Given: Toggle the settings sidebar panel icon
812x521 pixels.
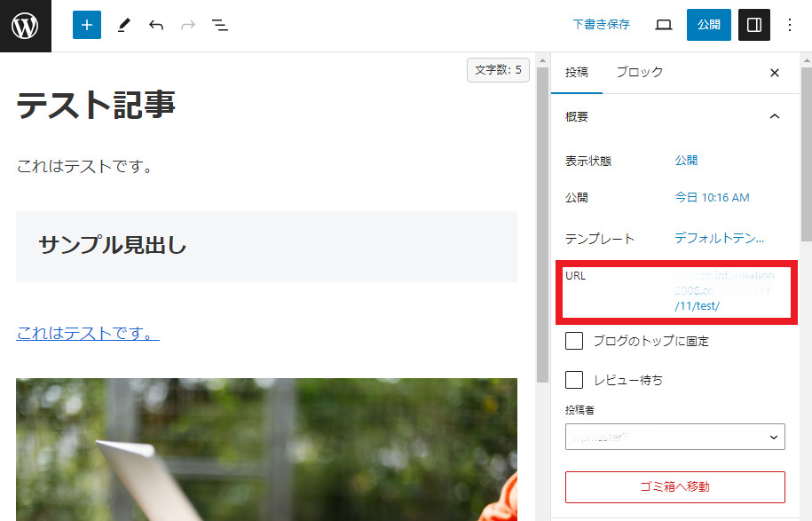Looking at the screenshot, I should (x=754, y=25).
